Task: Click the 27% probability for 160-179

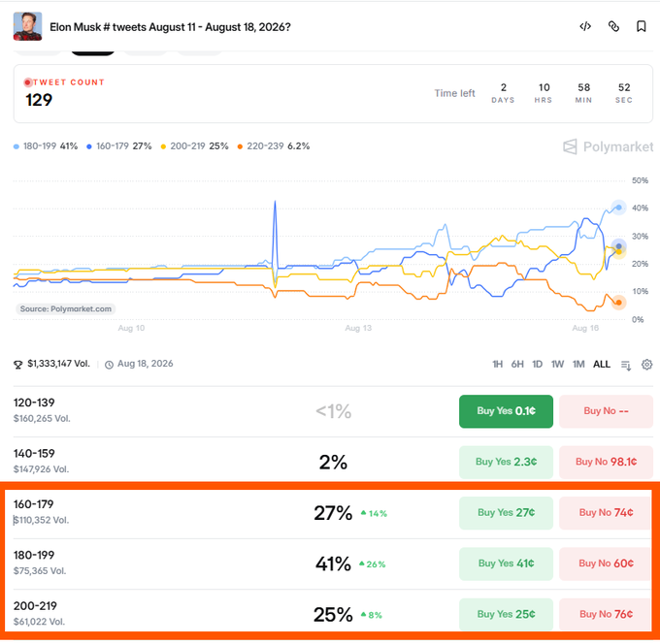Action: pyautogui.click(x=333, y=513)
